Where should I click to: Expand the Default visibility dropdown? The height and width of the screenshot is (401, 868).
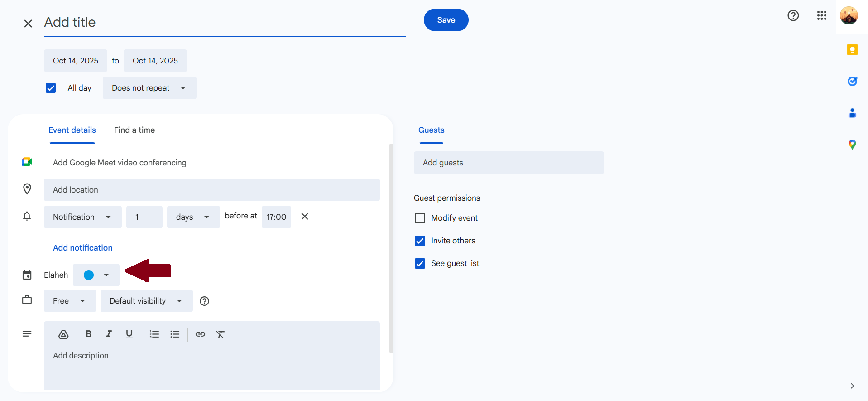146,301
